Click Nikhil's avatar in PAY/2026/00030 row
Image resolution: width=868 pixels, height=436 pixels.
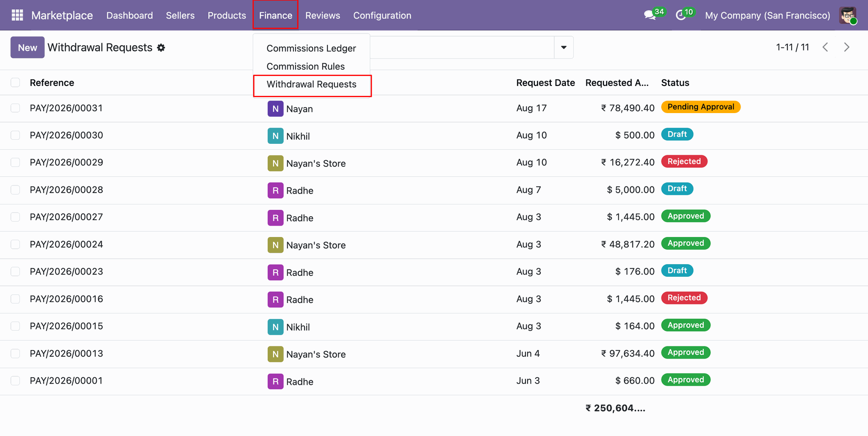point(275,136)
